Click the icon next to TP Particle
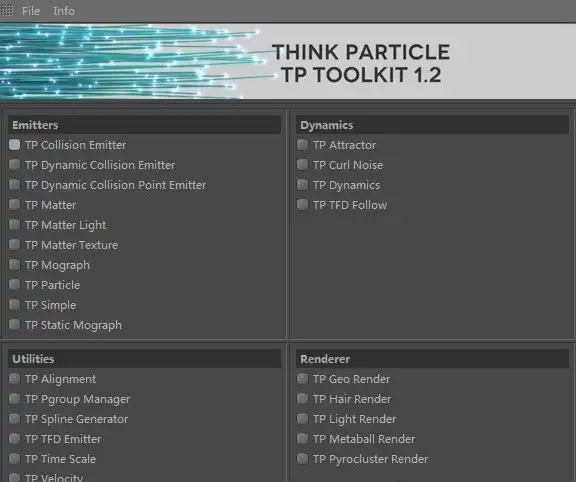 [x=14, y=285]
